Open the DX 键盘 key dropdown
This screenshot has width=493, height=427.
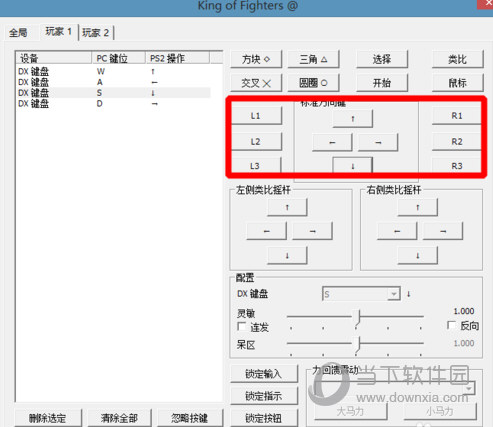point(361,294)
